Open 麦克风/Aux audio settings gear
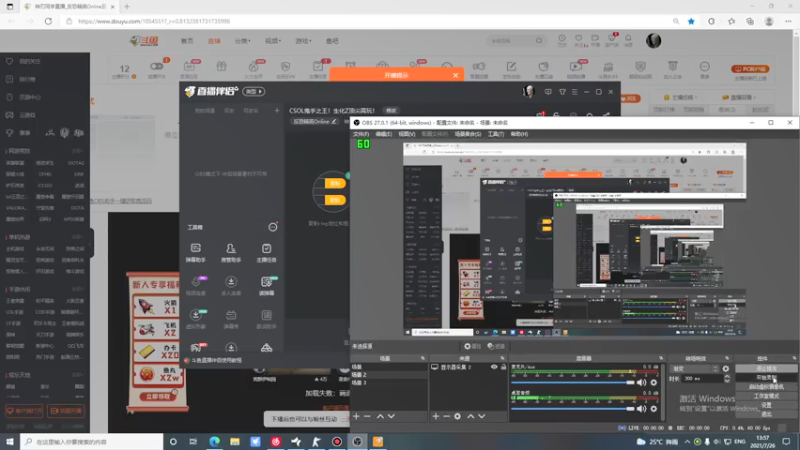Viewport: 800px width, 450px height. (654, 382)
